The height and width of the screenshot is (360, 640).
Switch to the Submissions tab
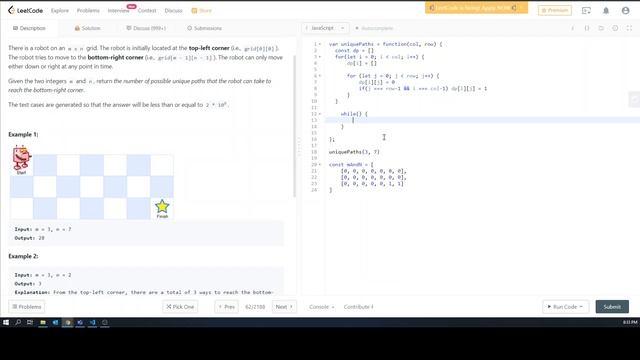click(204, 28)
